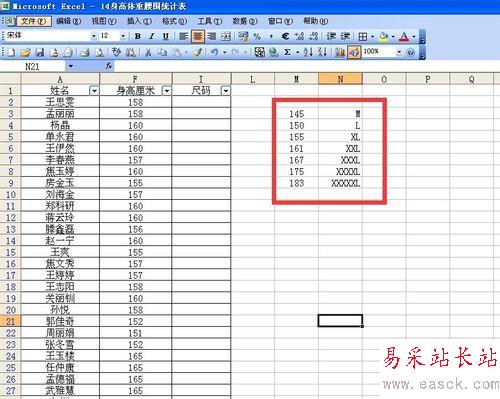Open the 帮助 menu
This screenshot has height=399, width=500.
[x=315, y=21]
